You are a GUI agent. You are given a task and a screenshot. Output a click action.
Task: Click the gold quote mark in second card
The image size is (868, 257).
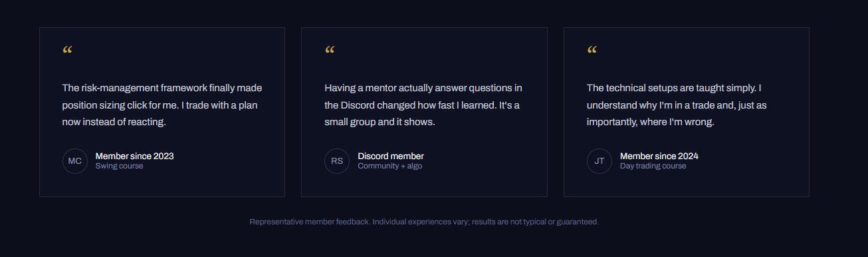tap(330, 51)
